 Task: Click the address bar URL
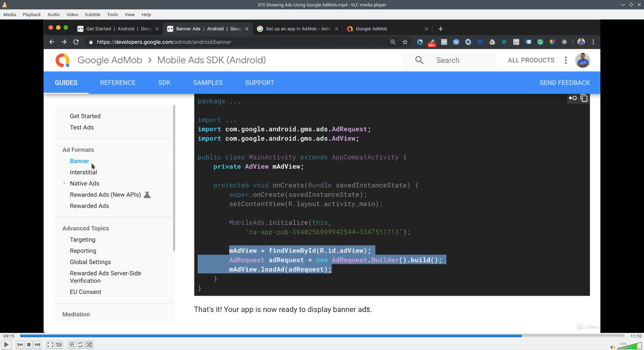(x=164, y=42)
